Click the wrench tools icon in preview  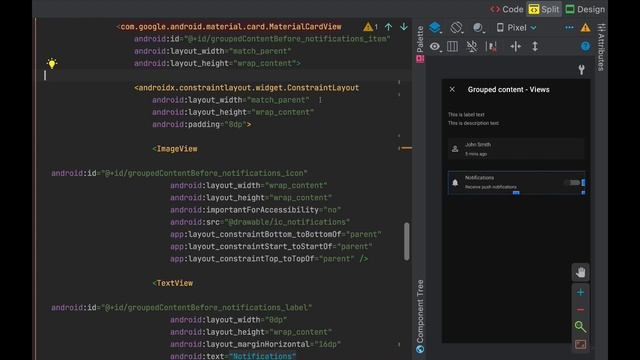point(581,70)
